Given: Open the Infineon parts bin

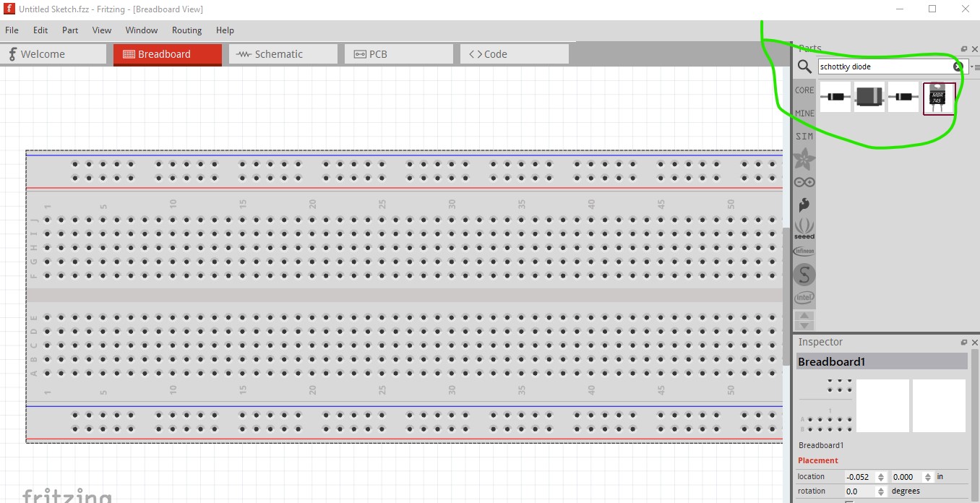Looking at the screenshot, I should 804,252.
